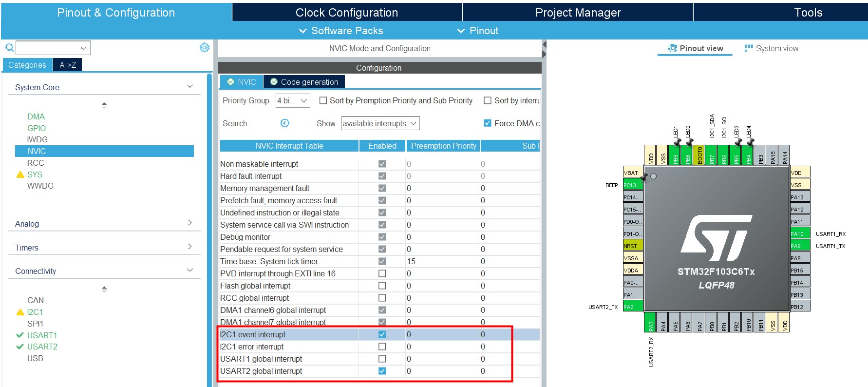Disable the I2C1 event interrupt

[382, 334]
